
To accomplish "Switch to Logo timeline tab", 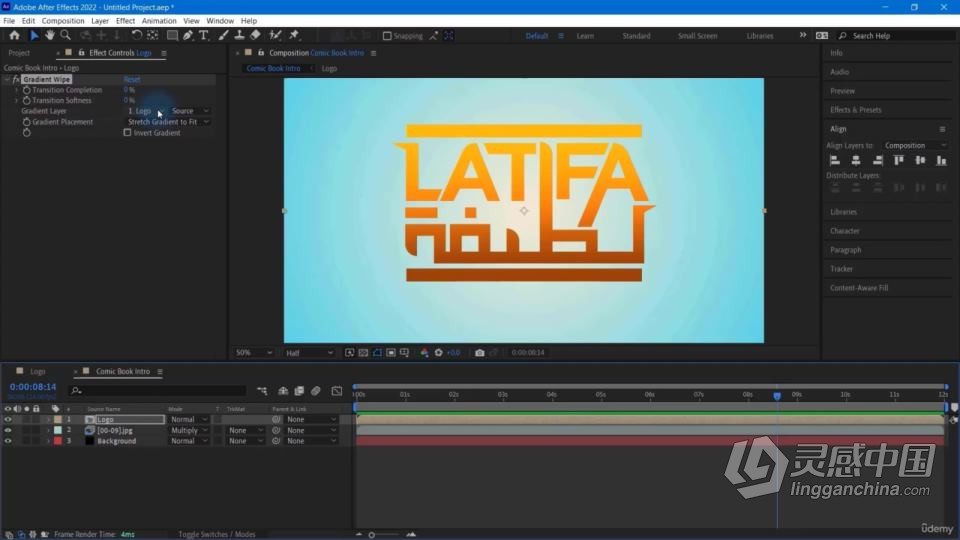I will (x=37, y=372).
